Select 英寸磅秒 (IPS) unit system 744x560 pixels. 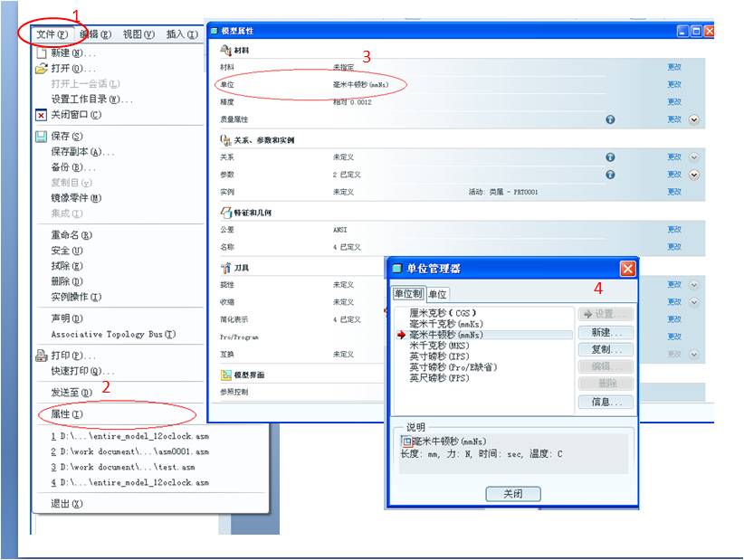click(439, 356)
